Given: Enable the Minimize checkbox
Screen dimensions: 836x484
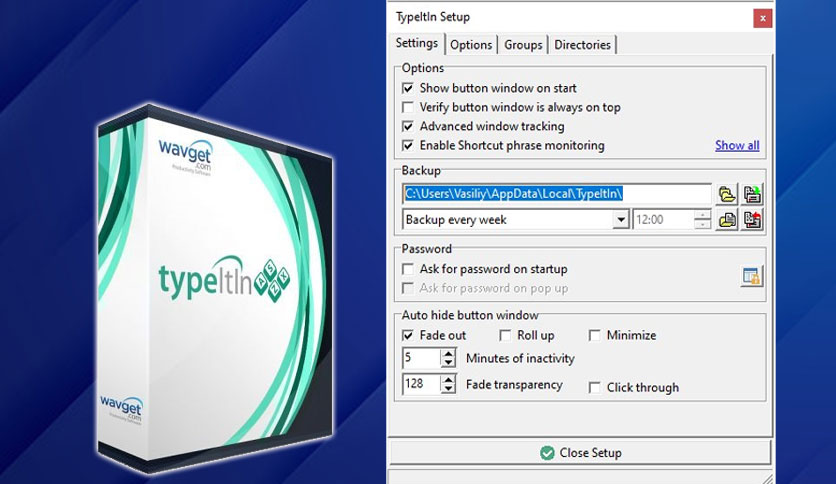Looking at the screenshot, I should [x=594, y=335].
